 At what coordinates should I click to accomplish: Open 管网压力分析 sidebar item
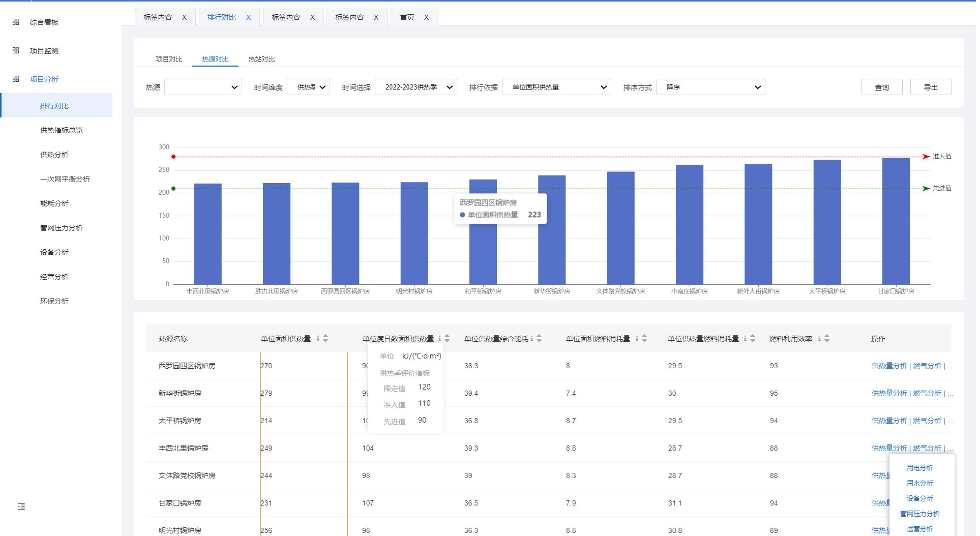pos(62,228)
